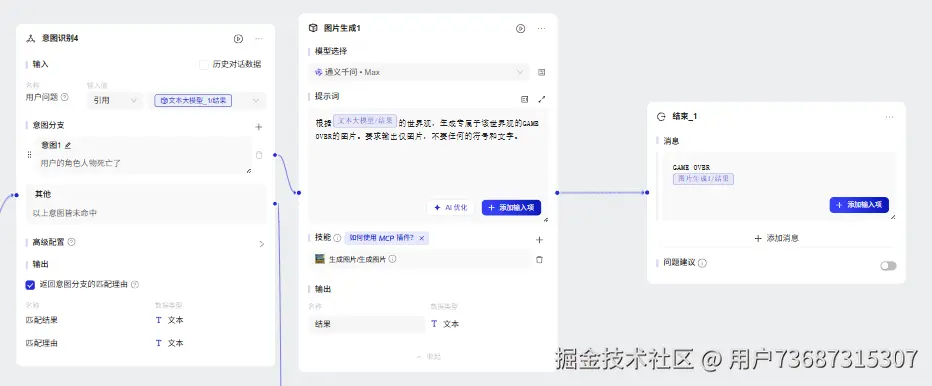This screenshot has width=932, height=386.
Task: Click the 生成图片 skill thumbnail icon
Action: click(x=320, y=259)
